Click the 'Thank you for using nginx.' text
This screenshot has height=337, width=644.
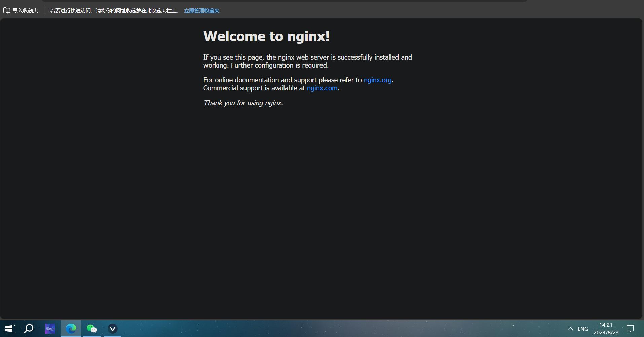243,103
